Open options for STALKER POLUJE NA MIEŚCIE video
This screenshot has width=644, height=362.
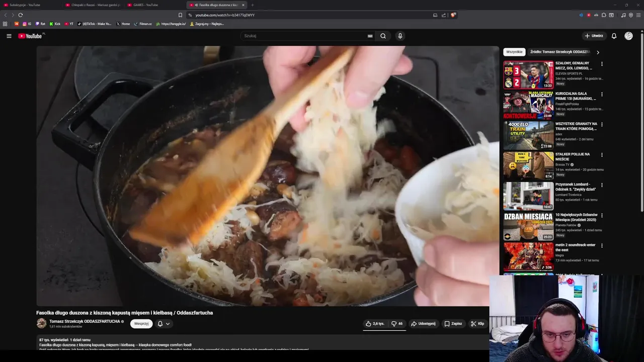point(602,155)
